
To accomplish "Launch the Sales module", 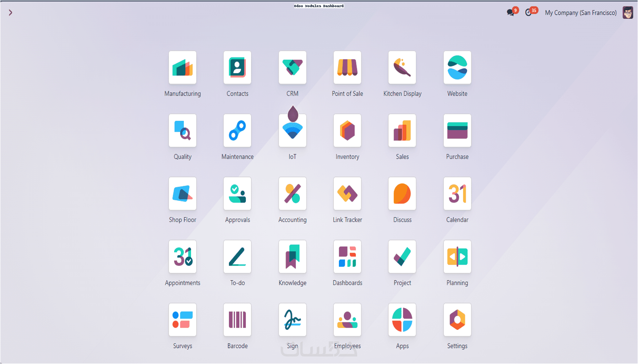I will [402, 131].
